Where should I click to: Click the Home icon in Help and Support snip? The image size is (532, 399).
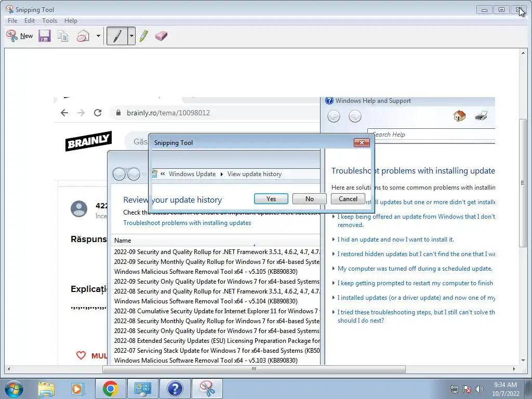click(459, 116)
